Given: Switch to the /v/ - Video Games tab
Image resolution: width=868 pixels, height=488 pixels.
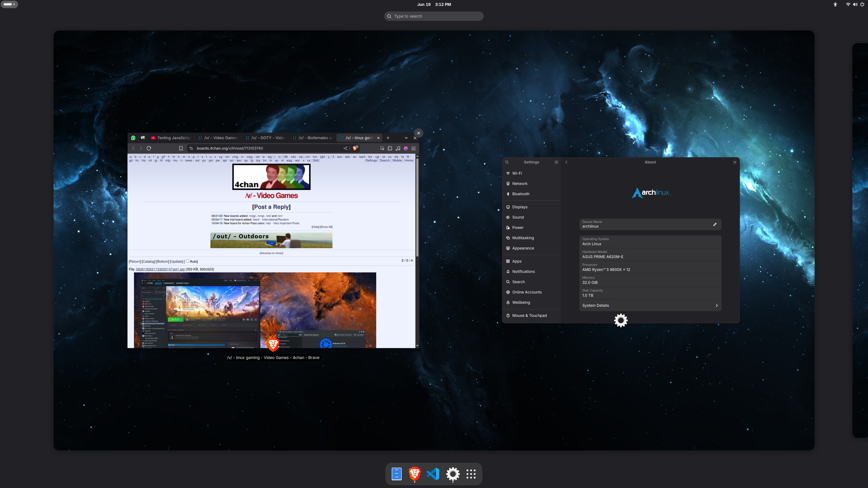Looking at the screenshot, I should 218,138.
